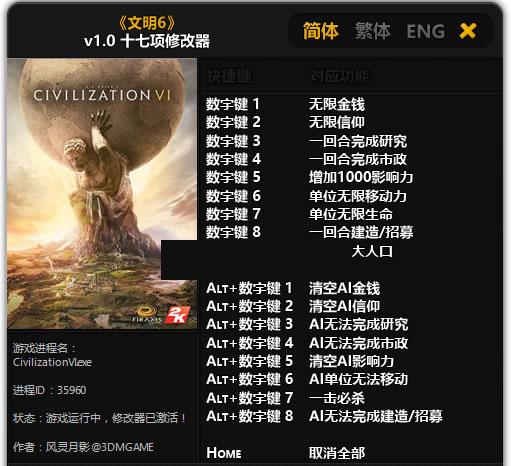
Task: Switch language to ENG
Action: click(x=426, y=32)
